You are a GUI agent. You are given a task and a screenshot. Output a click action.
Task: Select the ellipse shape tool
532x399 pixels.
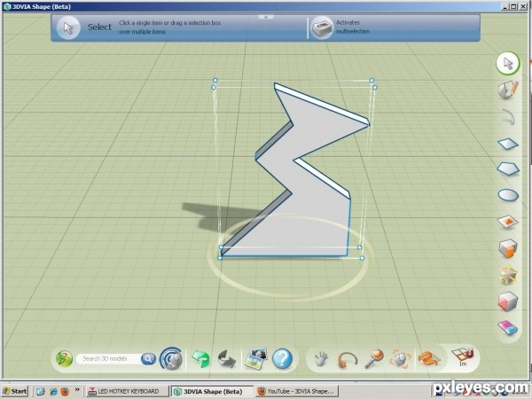pos(508,195)
